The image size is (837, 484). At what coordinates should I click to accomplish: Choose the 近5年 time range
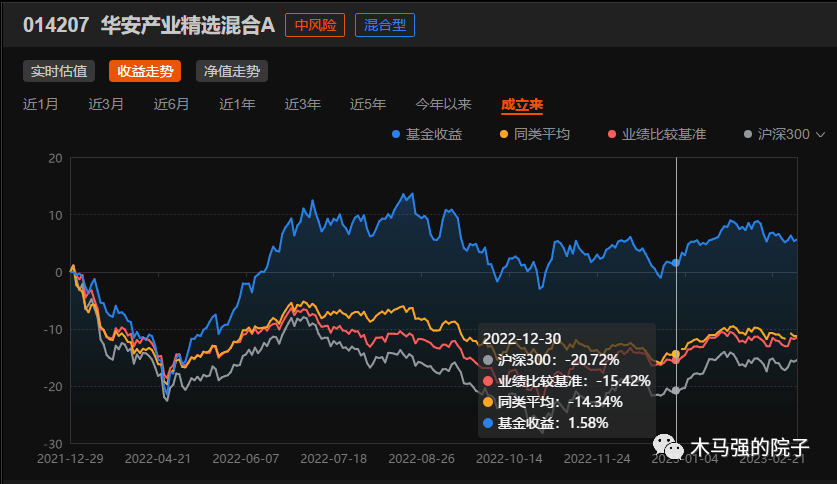[368, 104]
